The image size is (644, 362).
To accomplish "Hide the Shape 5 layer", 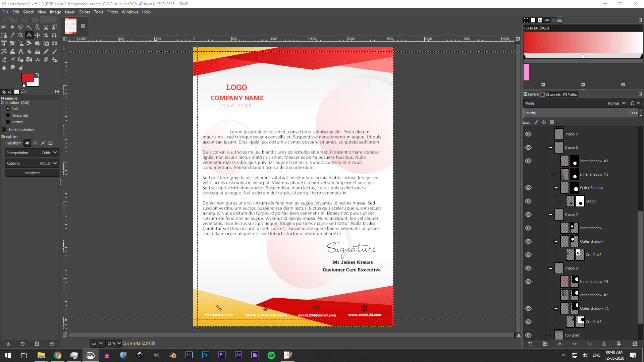I will coord(528,134).
